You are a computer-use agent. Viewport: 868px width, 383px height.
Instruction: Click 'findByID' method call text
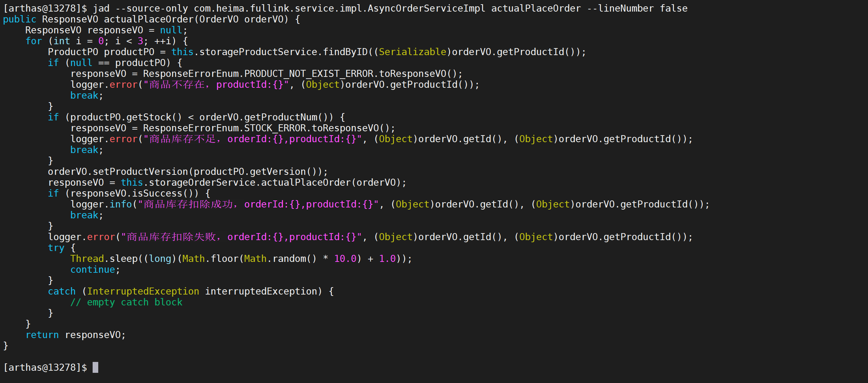point(345,52)
